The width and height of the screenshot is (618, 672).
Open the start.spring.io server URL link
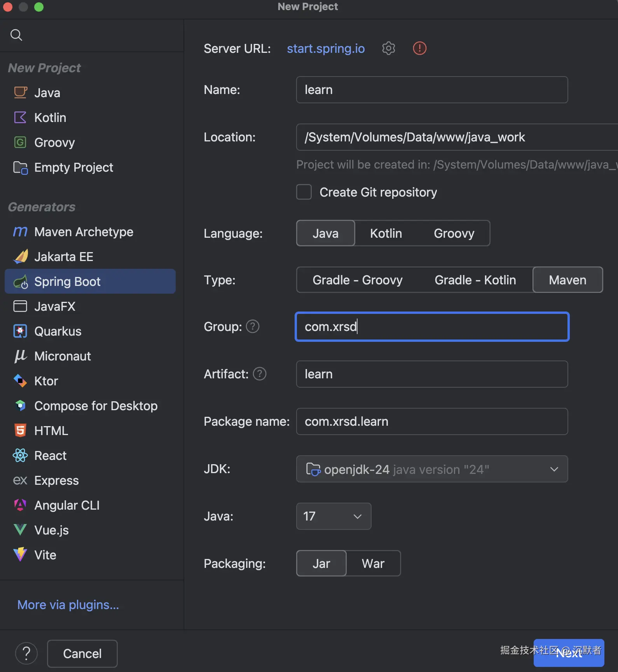pos(326,48)
